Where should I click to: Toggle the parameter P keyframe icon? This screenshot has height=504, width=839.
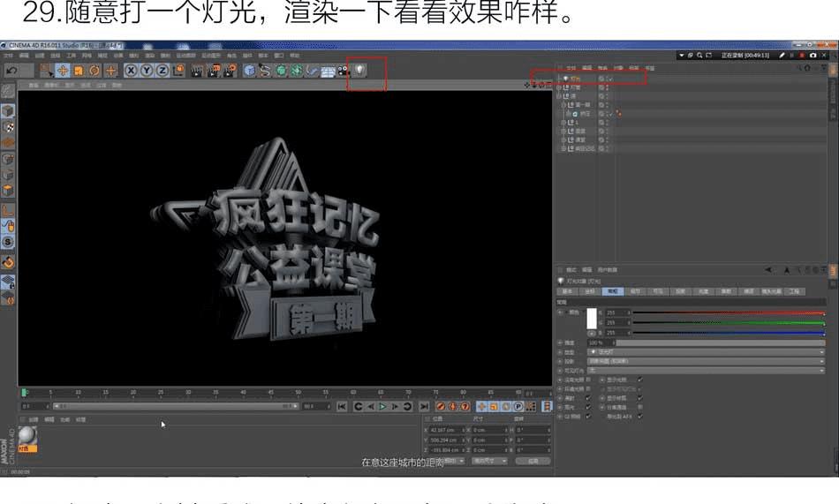click(x=518, y=407)
